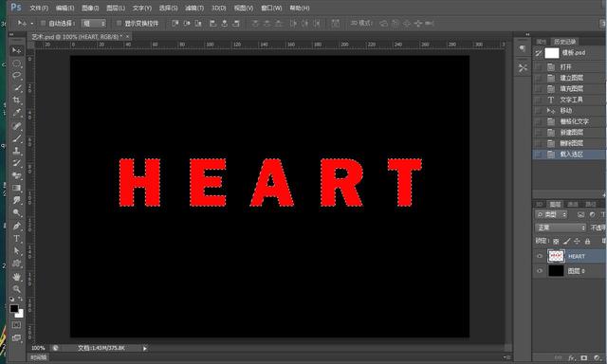Add layer style via fx icon
Screen dimensions: 607x364
(x=571, y=358)
